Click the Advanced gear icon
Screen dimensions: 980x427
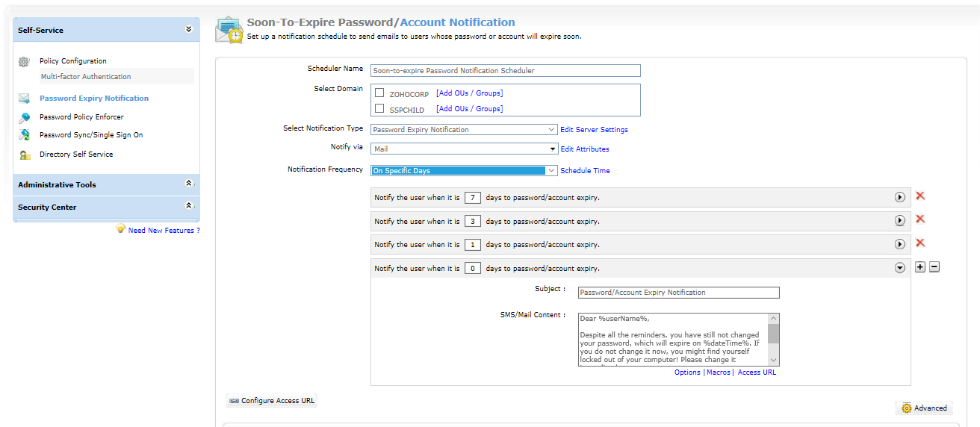click(907, 408)
